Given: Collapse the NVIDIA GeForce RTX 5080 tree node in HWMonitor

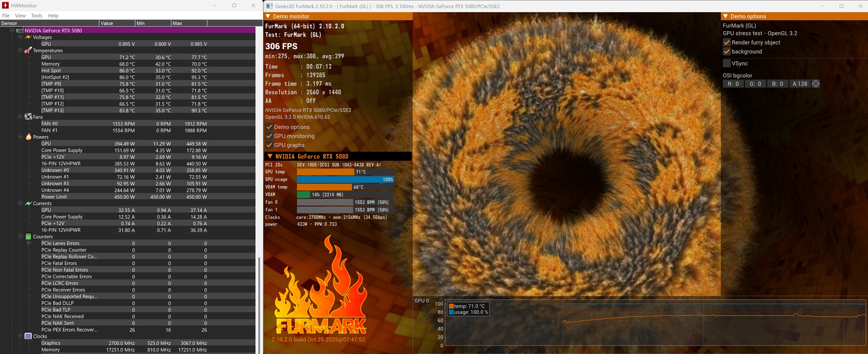Looking at the screenshot, I should (x=12, y=30).
